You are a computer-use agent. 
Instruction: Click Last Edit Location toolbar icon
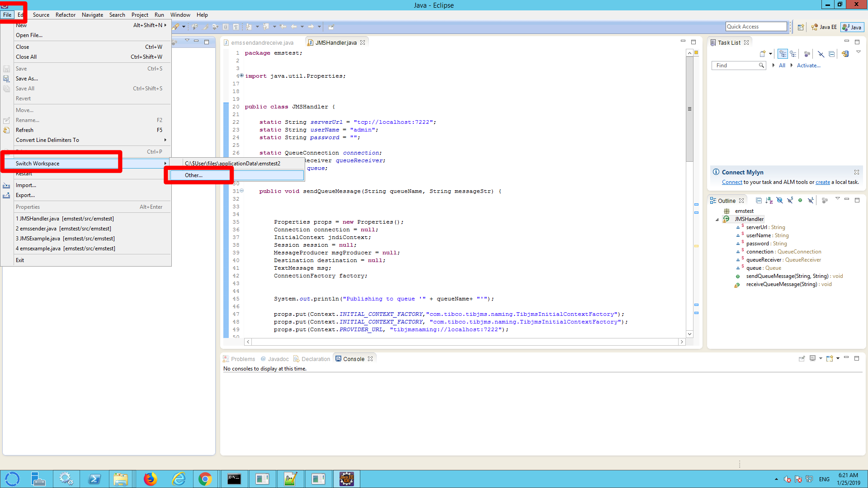[283, 27]
